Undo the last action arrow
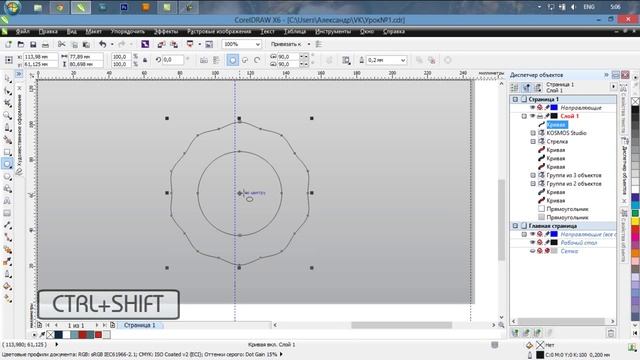640x360 pixels. click(102, 44)
